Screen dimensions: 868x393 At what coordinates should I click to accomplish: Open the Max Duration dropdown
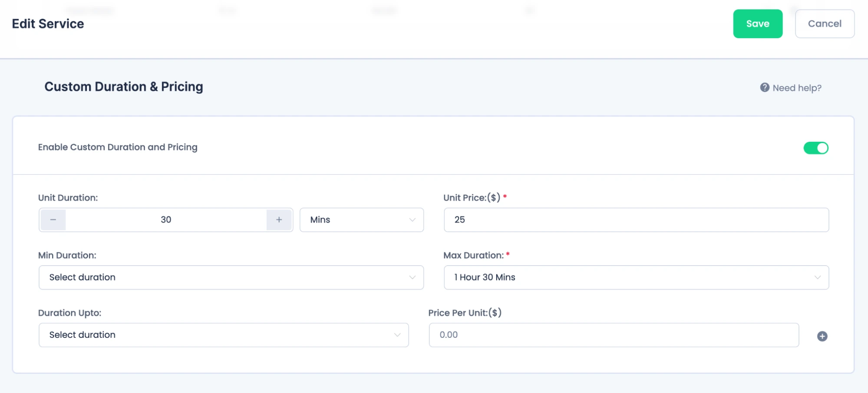tap(636, 277)
